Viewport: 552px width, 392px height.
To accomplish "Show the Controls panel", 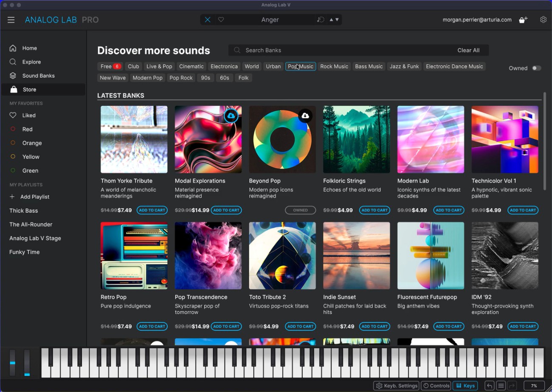I will click(x=436, y=386).
